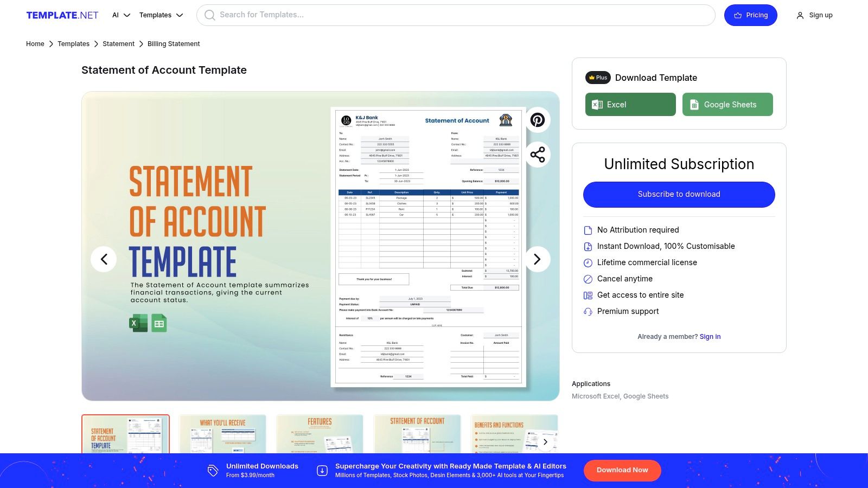The width and height of the screenshot is (868, 488).
Task: Download the Excel version
Action: pos(630,105)
